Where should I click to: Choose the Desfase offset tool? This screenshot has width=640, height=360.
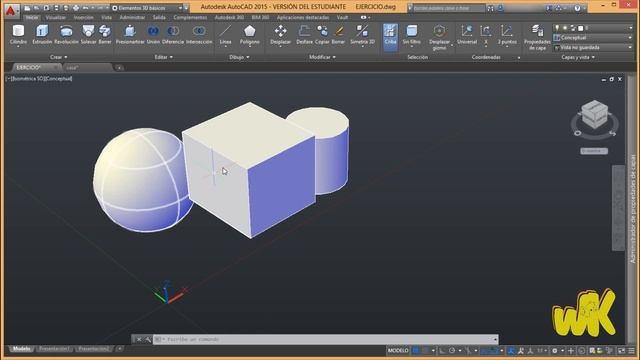pyautogui.click(x=304, y=35)
